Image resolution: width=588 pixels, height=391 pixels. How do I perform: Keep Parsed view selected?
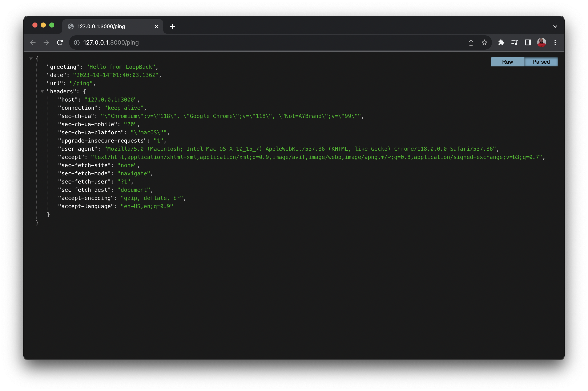(541, 62)
